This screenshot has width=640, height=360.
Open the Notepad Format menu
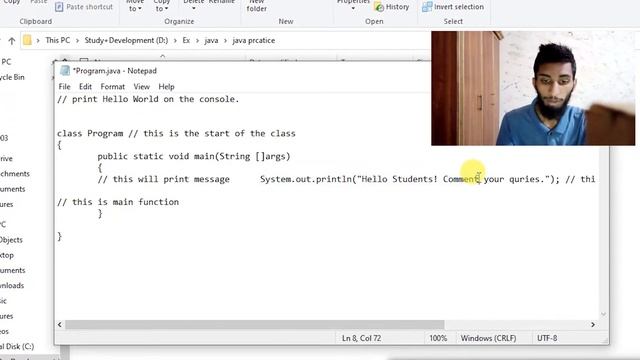113,87
